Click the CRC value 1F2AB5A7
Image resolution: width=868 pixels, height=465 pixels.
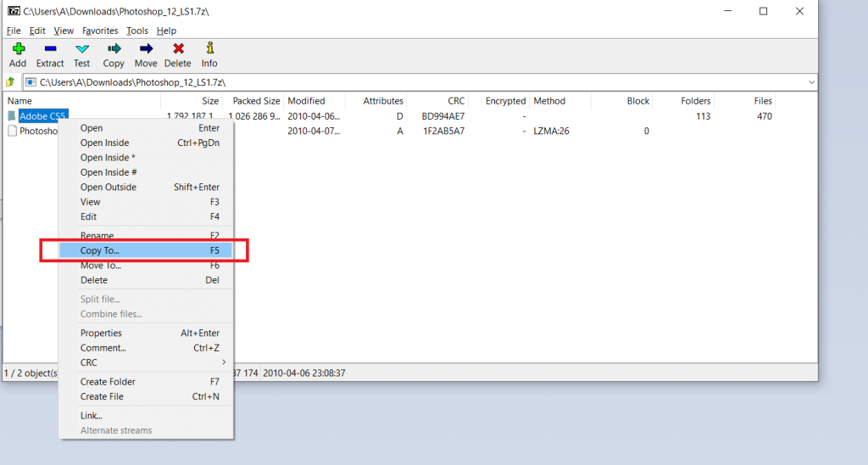coord(444,132)
